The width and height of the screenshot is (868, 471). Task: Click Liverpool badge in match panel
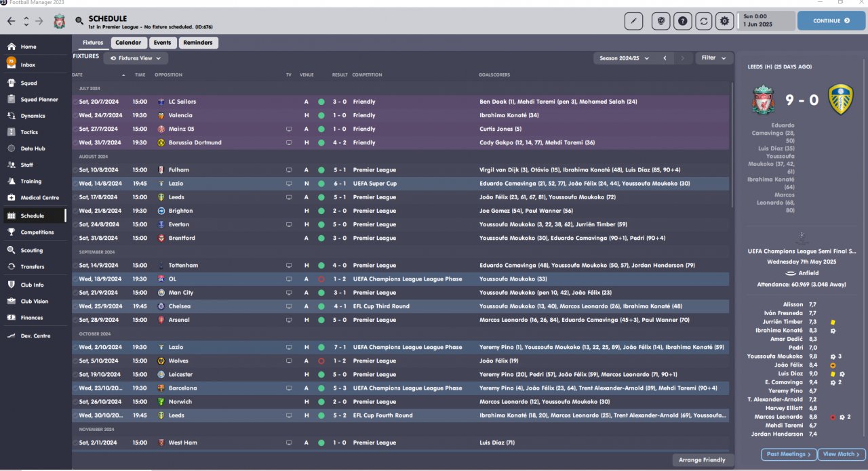tap(764, 100)
